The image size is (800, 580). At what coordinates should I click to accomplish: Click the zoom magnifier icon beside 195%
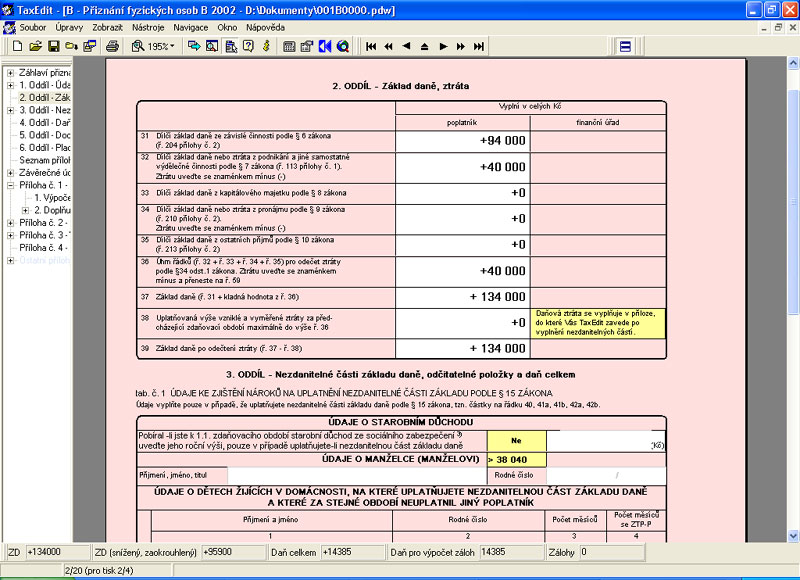click(138, 46)
